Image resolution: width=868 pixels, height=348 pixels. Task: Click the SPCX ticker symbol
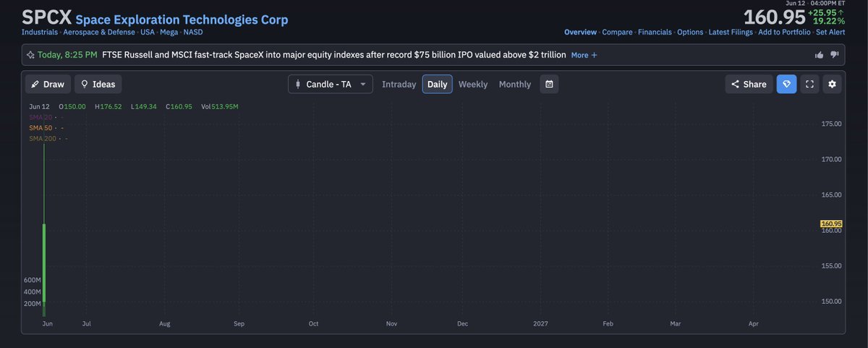pyautogui.click(x=46, y=17)
